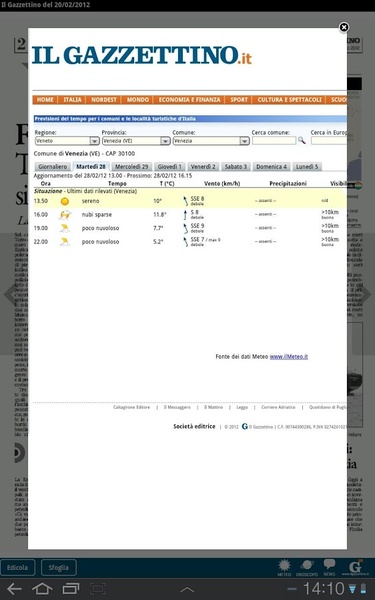Viewport: 375px width, 600px height.
Task: Open the Corriere Adriatico footer link
Action: click(x=278, y=408)
